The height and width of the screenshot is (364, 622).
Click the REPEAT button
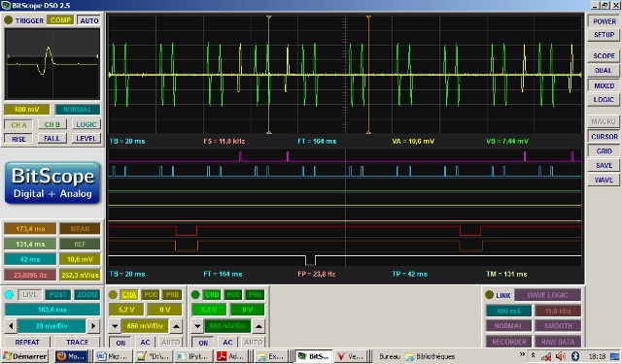[27, 342]
